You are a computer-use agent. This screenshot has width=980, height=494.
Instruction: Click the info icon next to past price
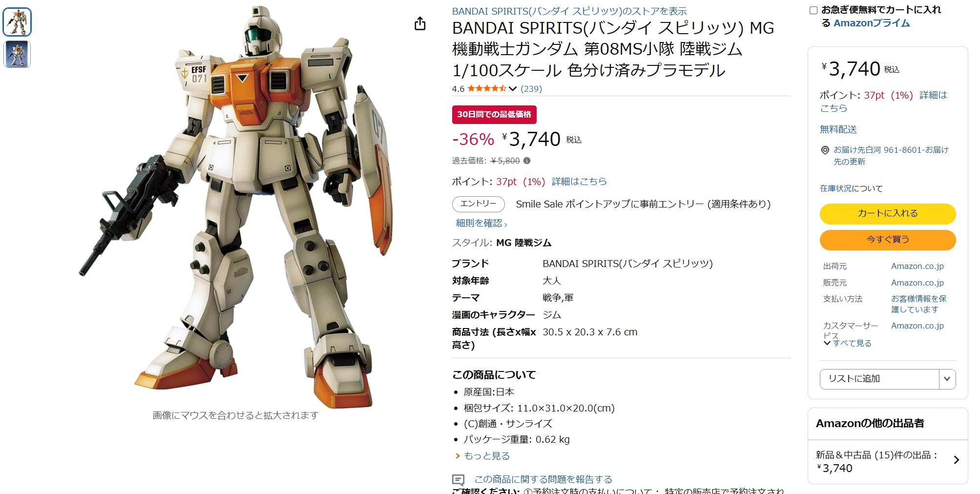[x=527, y=161]
